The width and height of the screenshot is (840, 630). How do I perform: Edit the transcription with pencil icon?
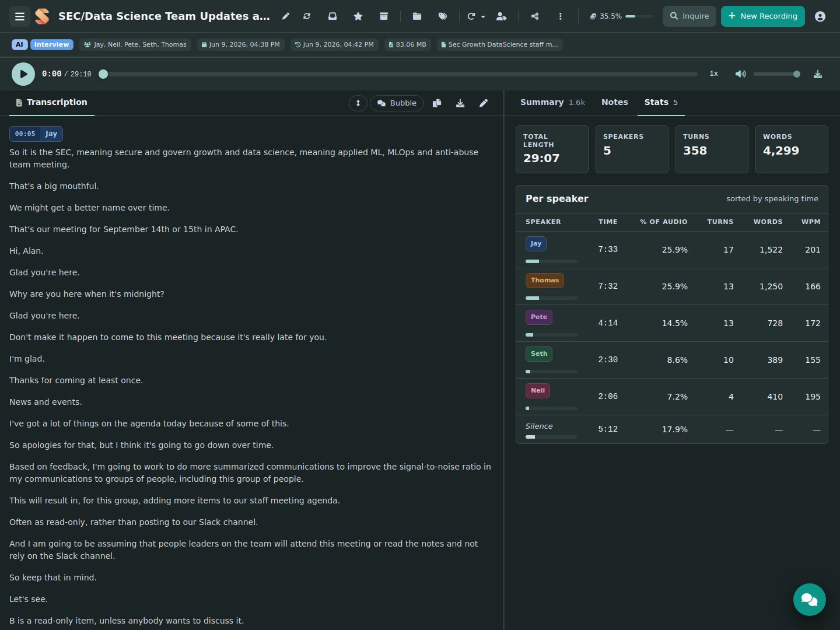[484, 103]
